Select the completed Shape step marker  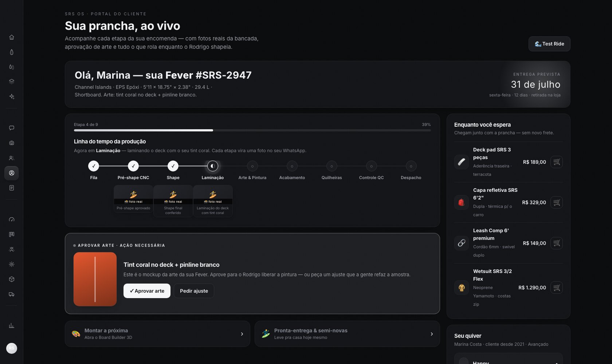[173, 166]
